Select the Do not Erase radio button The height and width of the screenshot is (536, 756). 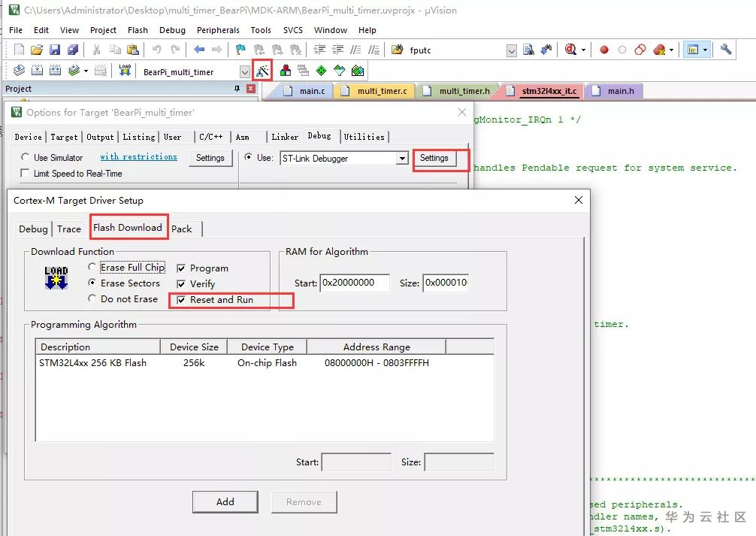pos(92,298)
